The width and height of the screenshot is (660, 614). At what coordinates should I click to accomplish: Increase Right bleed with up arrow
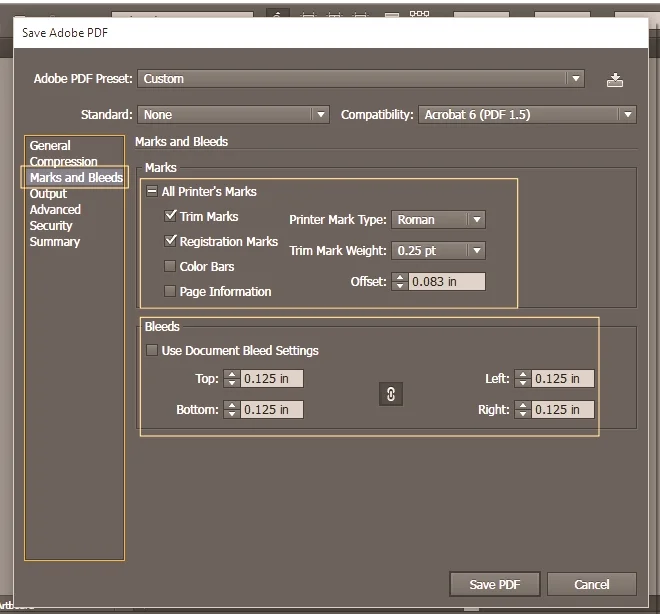click(x=523, y=405)
